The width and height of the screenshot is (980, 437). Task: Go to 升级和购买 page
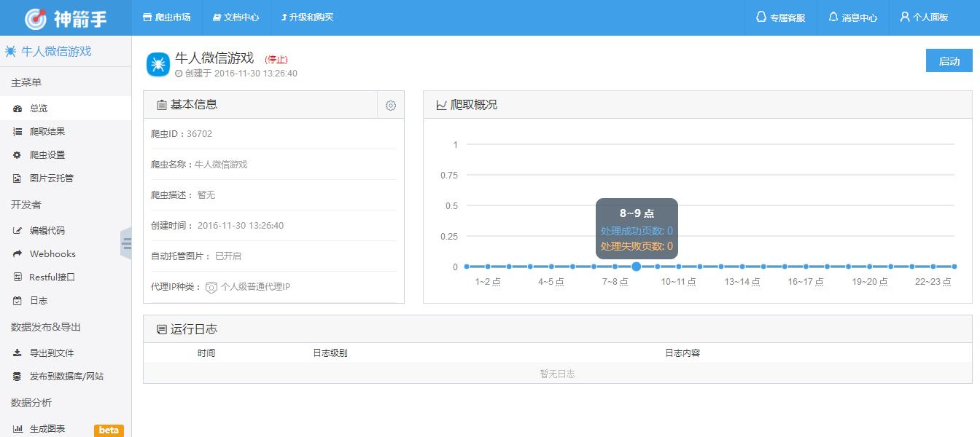pyautogui.click(x=307, y=17)
